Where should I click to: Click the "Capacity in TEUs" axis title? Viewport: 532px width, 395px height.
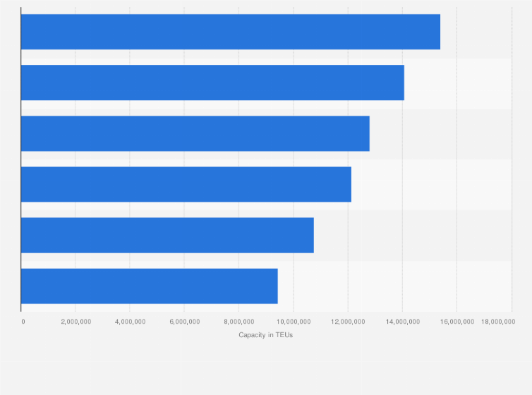pyautogui.click(x=266, y=335)
